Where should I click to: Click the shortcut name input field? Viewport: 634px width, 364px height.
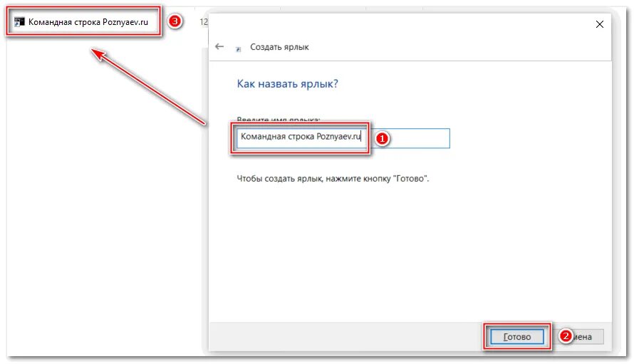click(x=343, y=138)
